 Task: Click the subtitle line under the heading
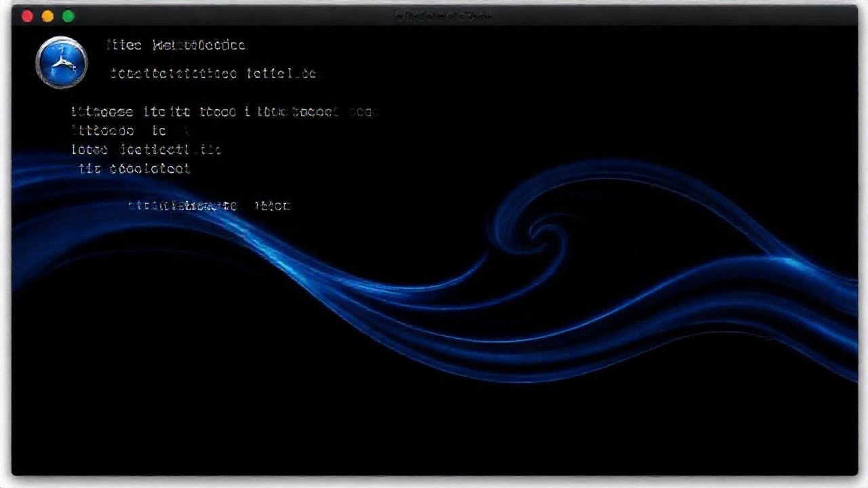213,73
